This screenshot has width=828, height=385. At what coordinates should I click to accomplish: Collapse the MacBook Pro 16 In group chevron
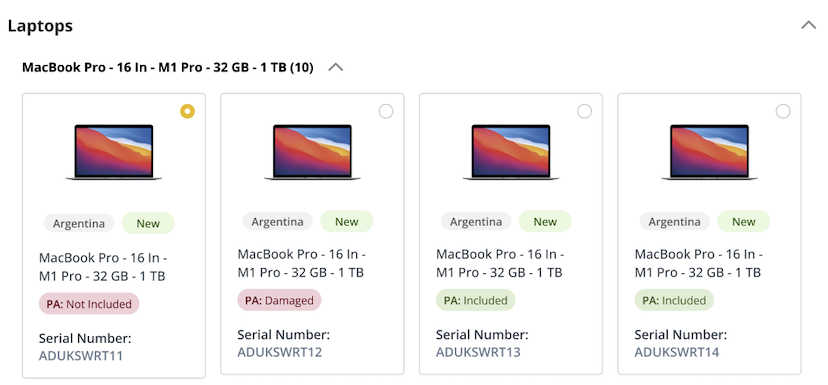pos(336,68)
